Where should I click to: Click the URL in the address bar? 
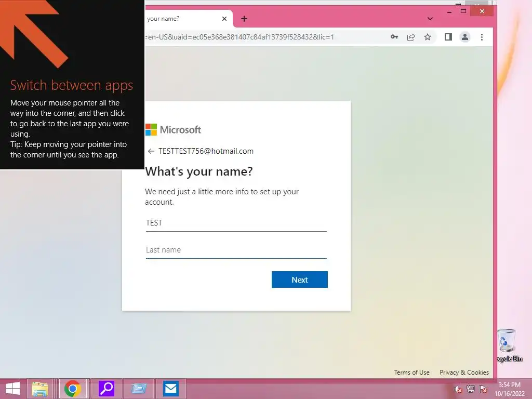tap(239, 37)
